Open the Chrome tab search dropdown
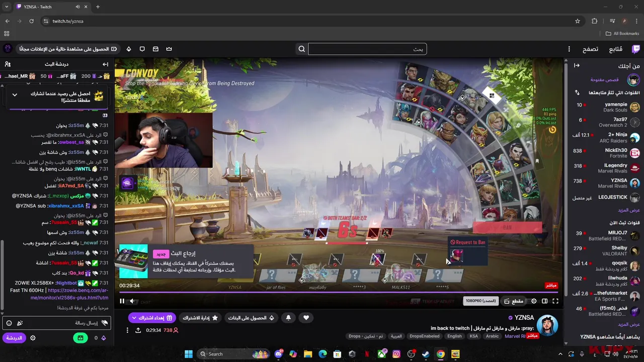644x362 pixels. click(7, 7)
